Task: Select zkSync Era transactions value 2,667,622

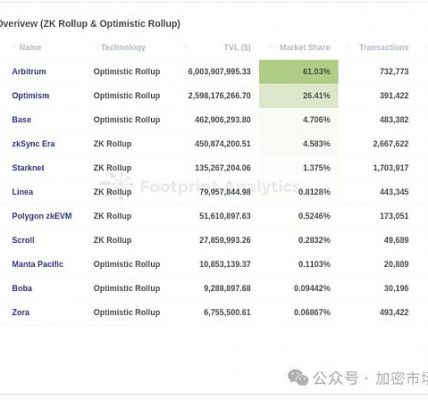Action: [x=391, y=144]
